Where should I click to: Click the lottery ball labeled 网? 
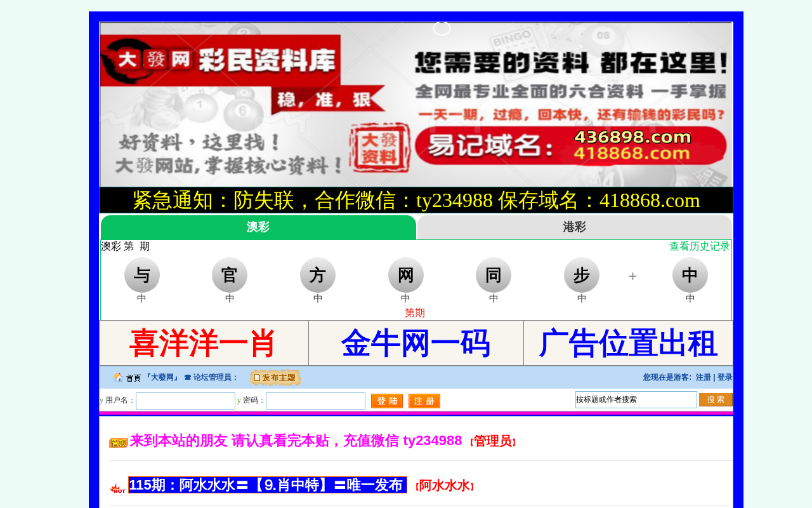tap(406, 275)
